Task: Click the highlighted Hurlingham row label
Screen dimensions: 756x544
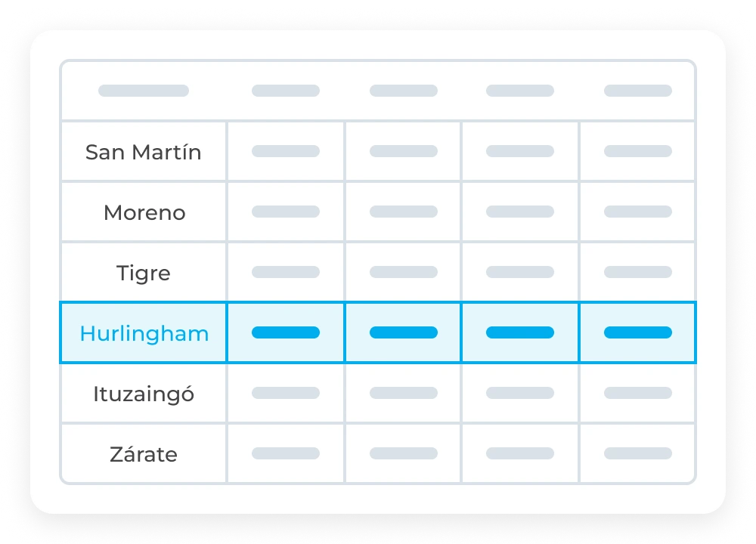Action: (144, 333)
